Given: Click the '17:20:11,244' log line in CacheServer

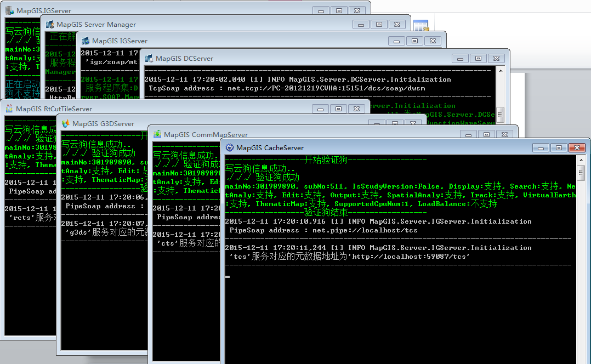Looking at the screenshot, I should tap(378, 248).
